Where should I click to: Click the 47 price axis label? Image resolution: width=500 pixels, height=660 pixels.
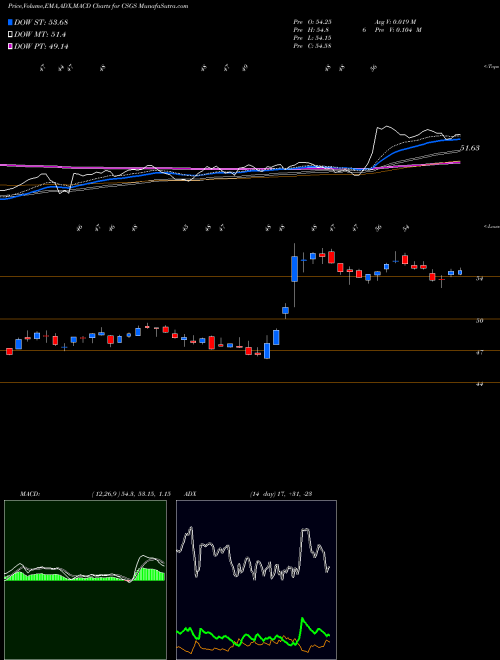pyautogui.click(x=479, y=353)
